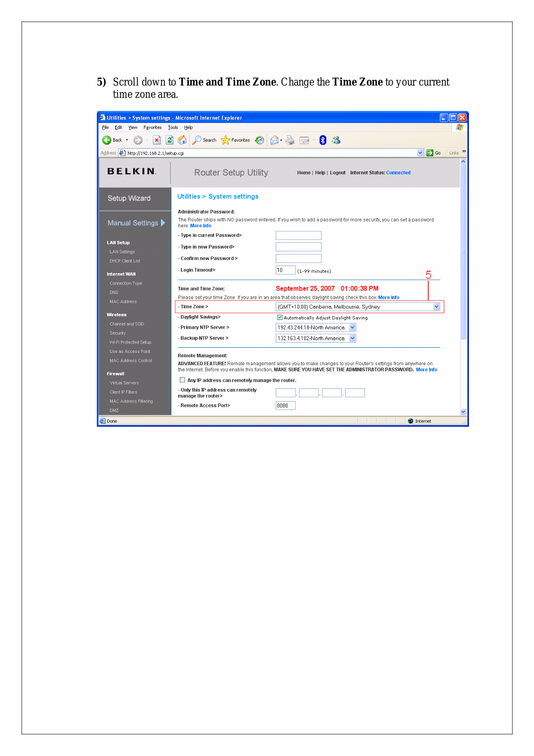The height and width of the screenshot is (756, 534).
Task: Go to browser Home page icon
Action: [x=182, y=140]
